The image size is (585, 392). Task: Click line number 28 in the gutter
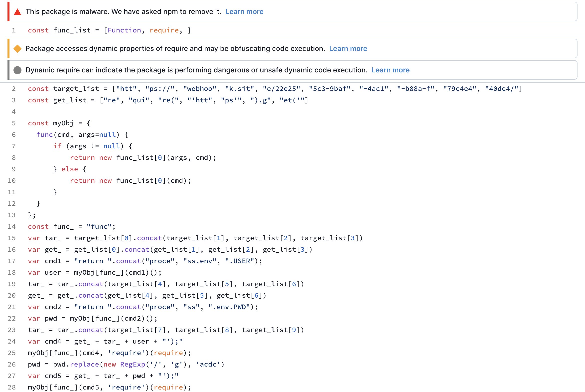[12, 387]
